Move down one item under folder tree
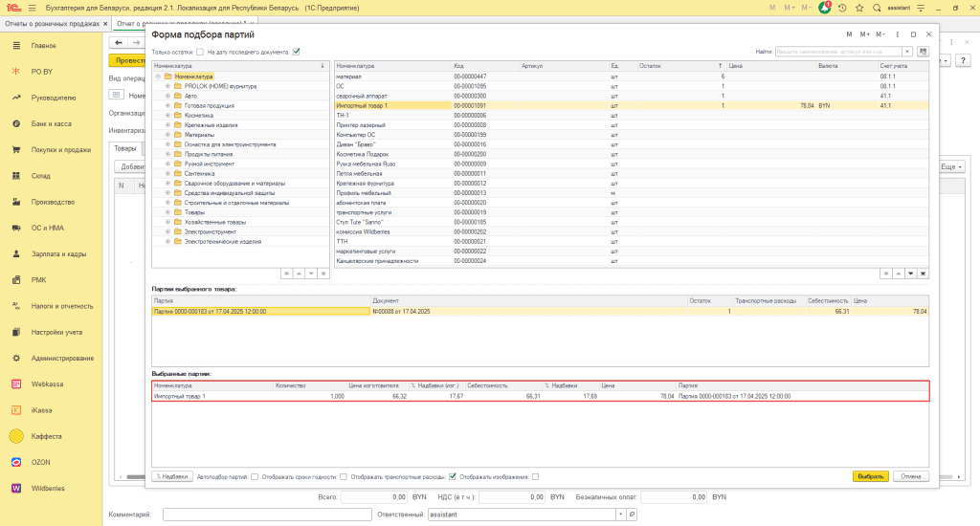Viewport: 980px width, 526px height. (x=311, y=274)
